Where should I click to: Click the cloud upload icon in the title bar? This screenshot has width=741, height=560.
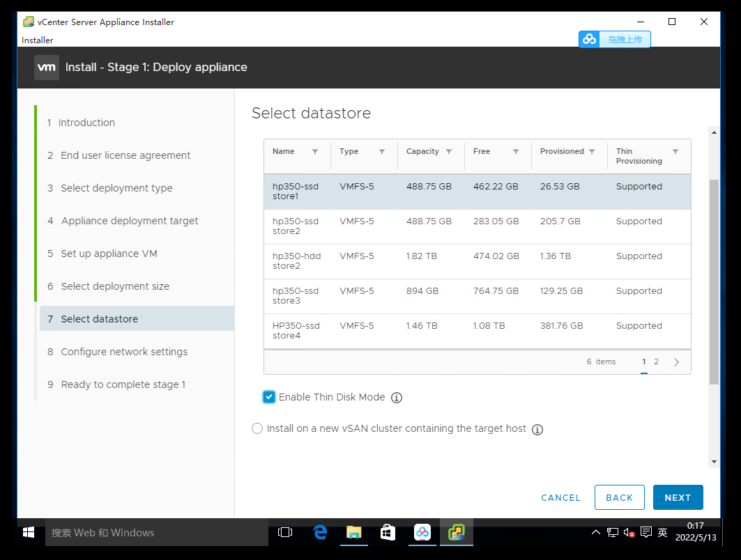point(589,39)
